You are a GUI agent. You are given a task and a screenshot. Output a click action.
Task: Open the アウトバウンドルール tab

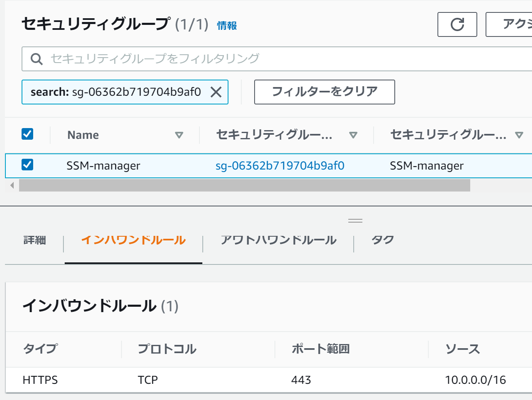[x=278, y=240]
